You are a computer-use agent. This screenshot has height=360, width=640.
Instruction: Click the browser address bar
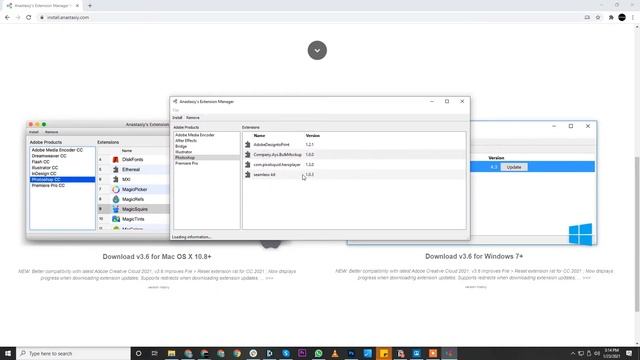click(310, 18)
